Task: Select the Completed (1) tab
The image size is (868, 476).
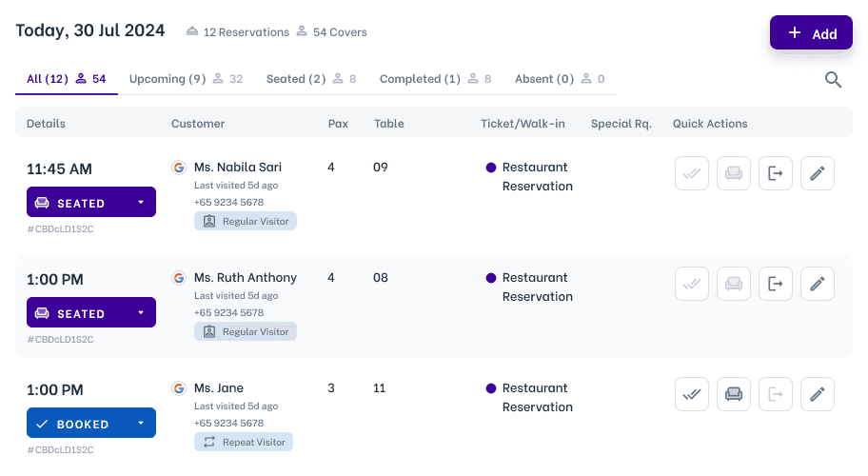Action: click(435, 79)
